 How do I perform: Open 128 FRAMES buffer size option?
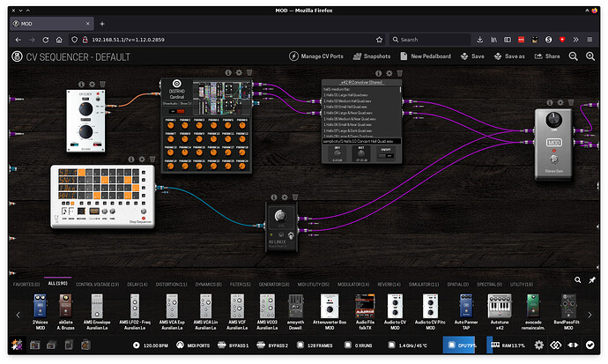click(315, 345)
